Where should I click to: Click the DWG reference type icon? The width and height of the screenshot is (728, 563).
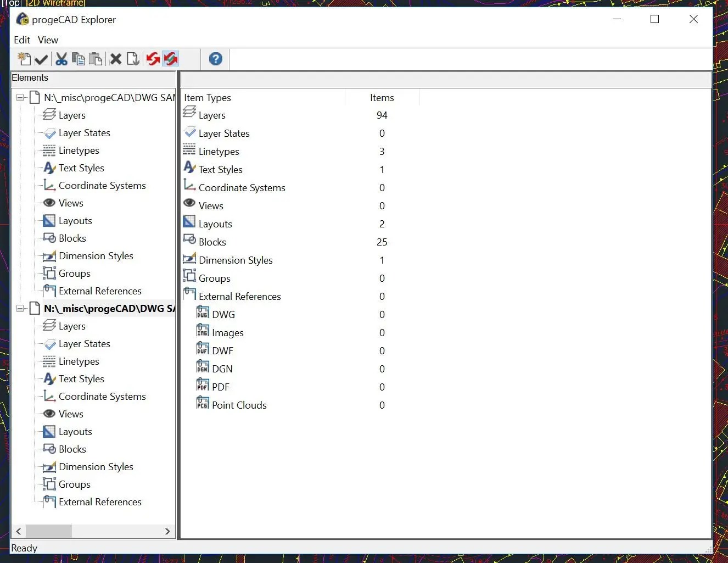click(203, 313)
